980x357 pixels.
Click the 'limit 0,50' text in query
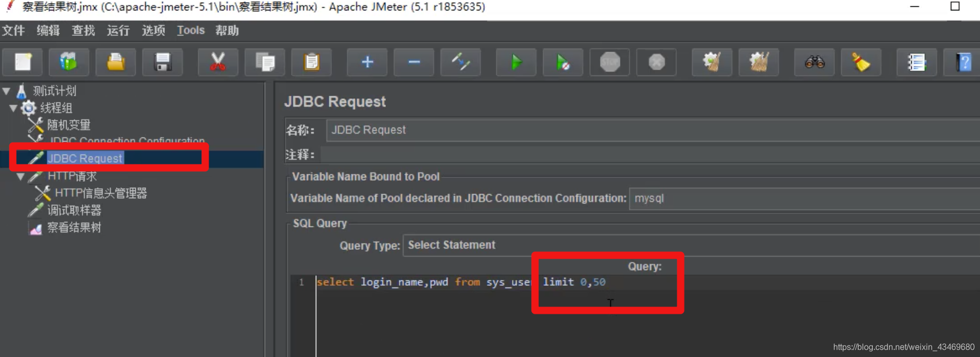tap(574, 282)
